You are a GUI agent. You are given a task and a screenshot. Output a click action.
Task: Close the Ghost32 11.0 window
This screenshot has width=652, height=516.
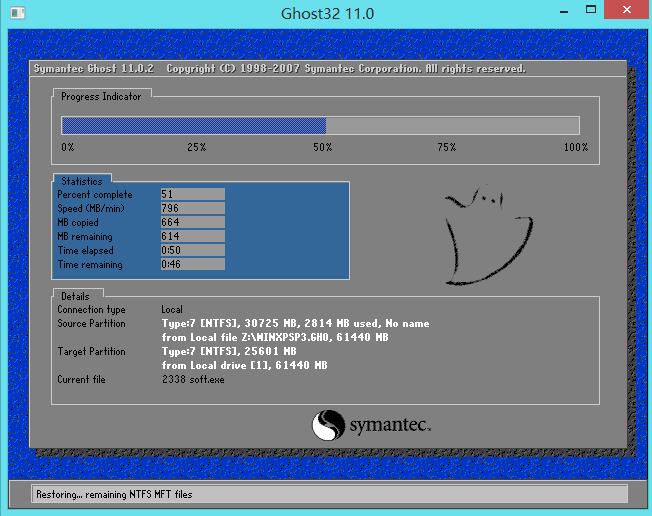coord(627,10)
